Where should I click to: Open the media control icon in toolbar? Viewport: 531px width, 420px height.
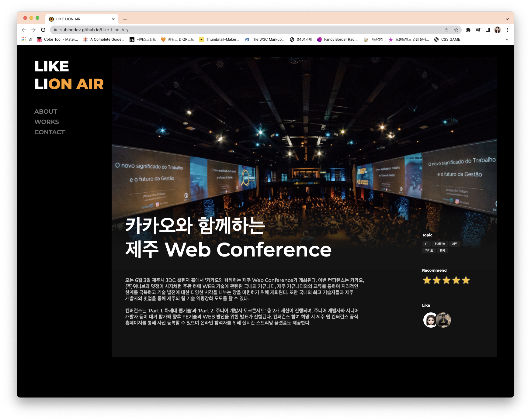click(478, 30)
